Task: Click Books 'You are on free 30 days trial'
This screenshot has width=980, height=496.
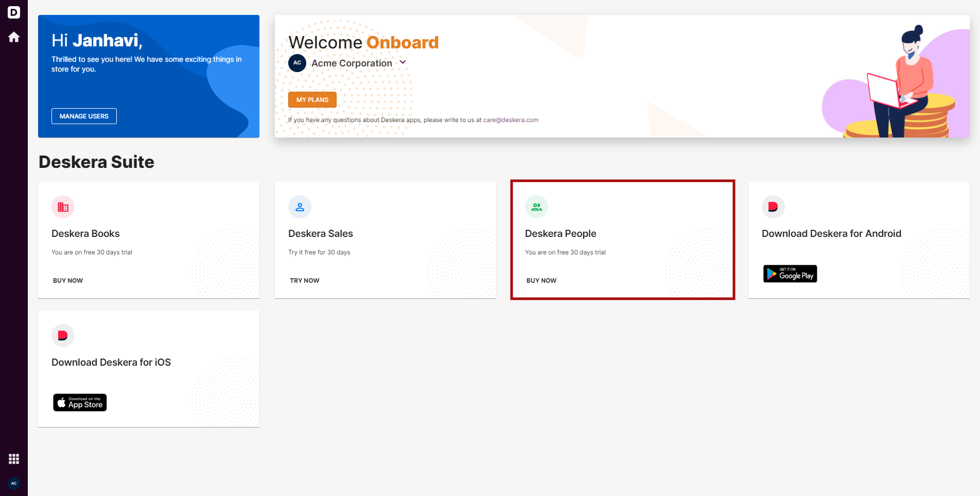Action: [92, 252]
